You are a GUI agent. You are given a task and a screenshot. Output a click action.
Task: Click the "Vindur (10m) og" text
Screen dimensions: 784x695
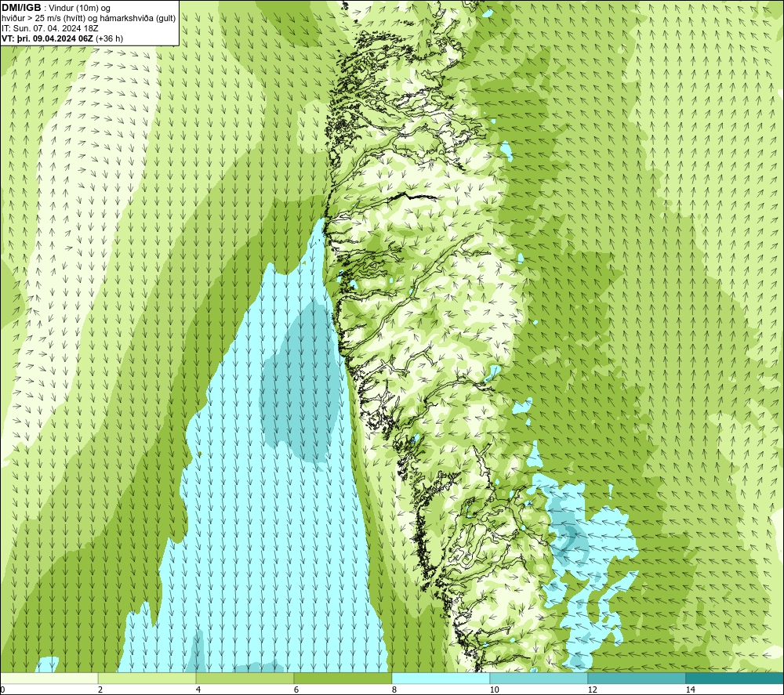pyautogui.click(x=79, y=9)
